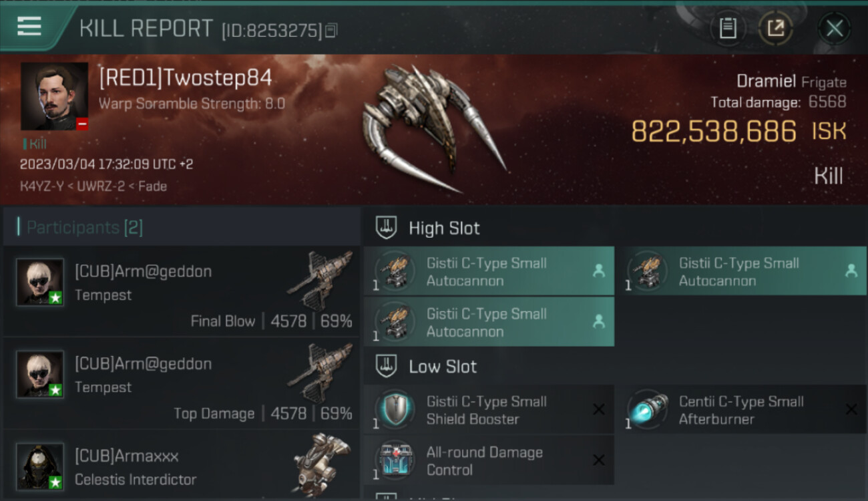Toggle the X on the Afterburner row

point(851,409)
